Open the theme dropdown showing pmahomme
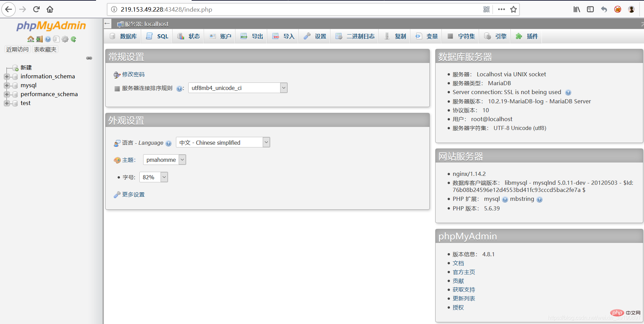Image resolution: width=644 pixels, height=324 pixels. pos(164,160)
